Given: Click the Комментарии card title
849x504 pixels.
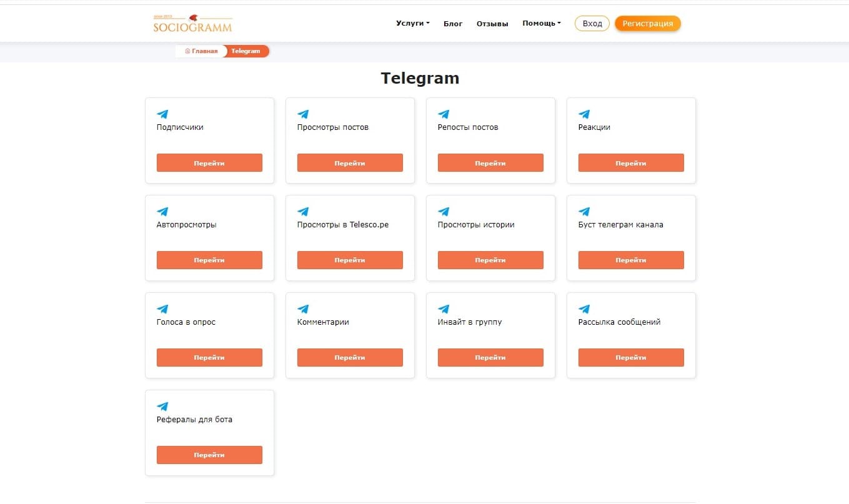Looking at the screenshot, I should pyautogui.click(x=323, y=322).
